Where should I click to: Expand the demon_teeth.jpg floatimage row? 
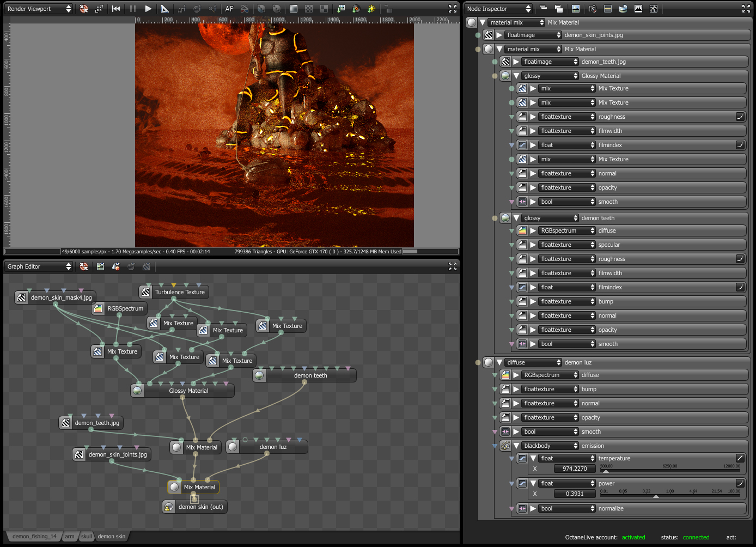pos(516,62)
